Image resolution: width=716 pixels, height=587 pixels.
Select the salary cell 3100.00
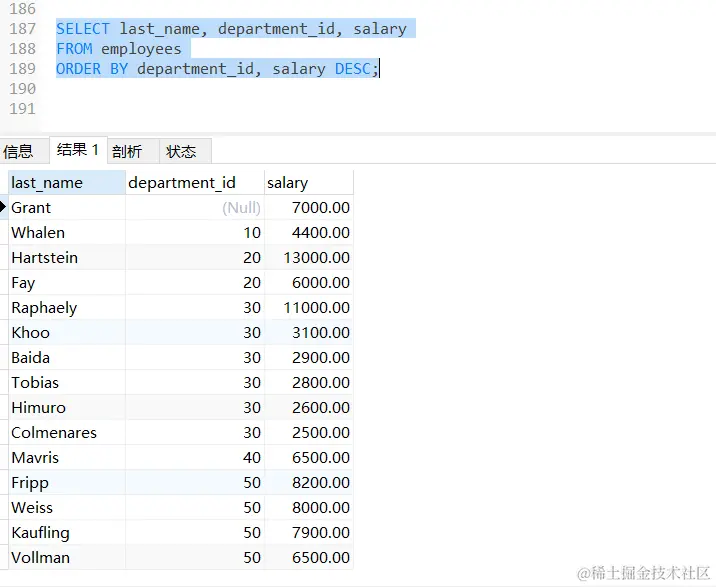tap(309, 333)
